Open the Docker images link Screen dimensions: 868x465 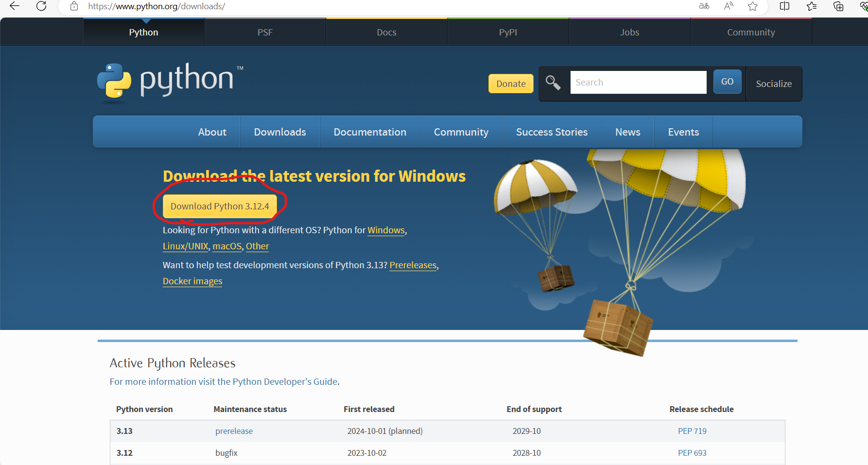point(192,281)
